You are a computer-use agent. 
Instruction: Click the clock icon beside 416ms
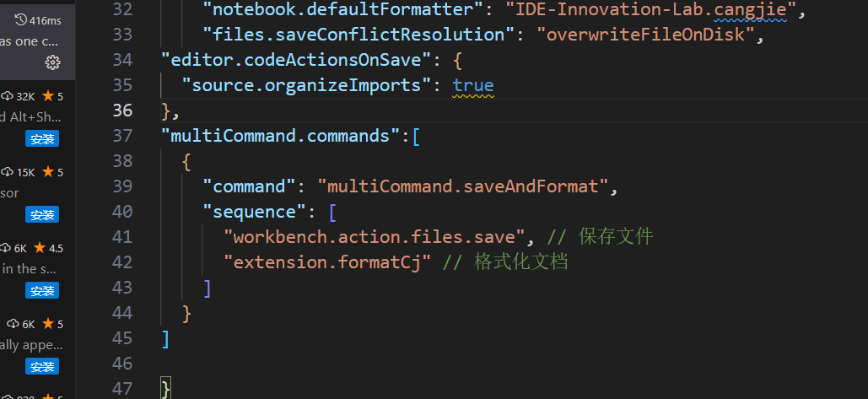(x=21, y=20)
